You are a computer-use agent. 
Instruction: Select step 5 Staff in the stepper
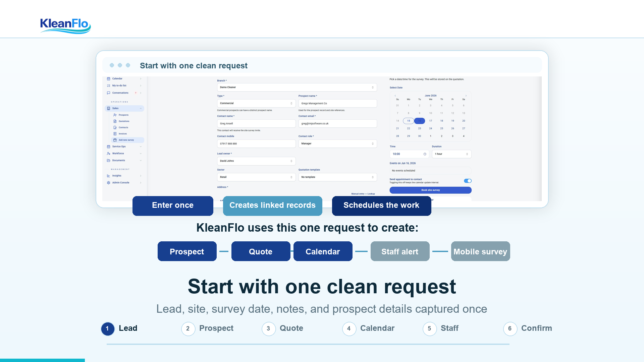click(x=441, y=329)
